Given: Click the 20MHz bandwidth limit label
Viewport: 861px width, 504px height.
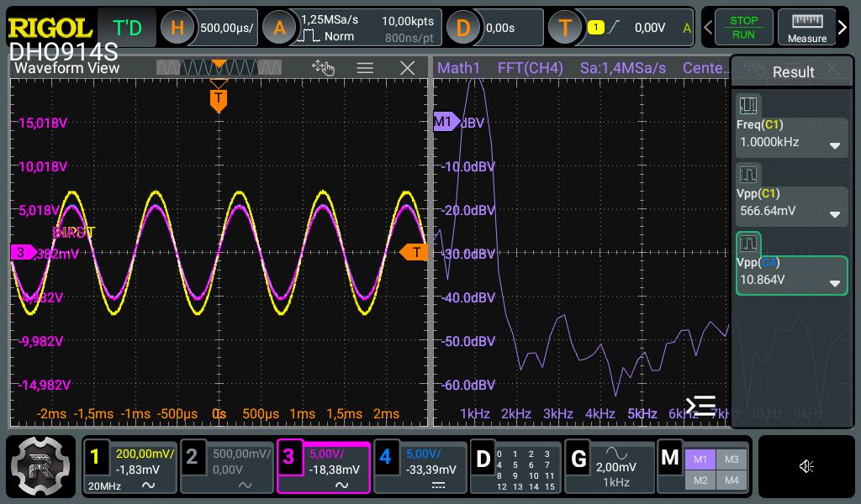Looking at the screenshot, I should pyautogui.click(x=104, y=486).
